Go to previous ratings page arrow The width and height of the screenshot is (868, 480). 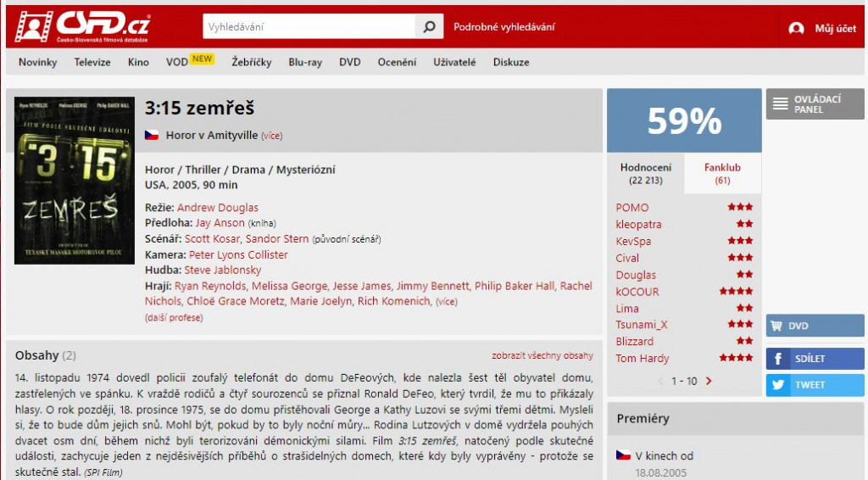660,381
